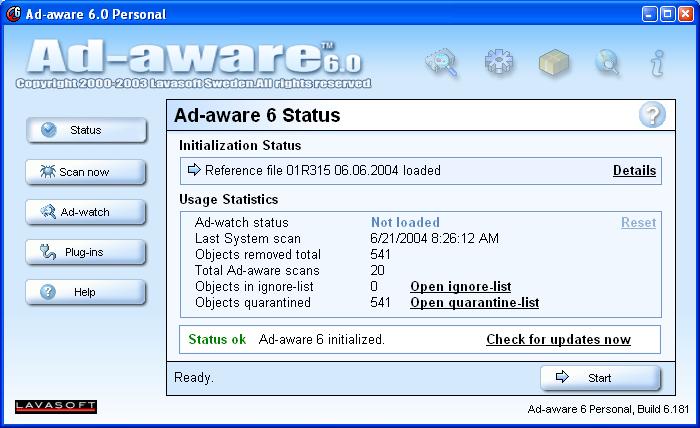
Task: Maximize the Ad-aware window
Action: coord(661,14)
